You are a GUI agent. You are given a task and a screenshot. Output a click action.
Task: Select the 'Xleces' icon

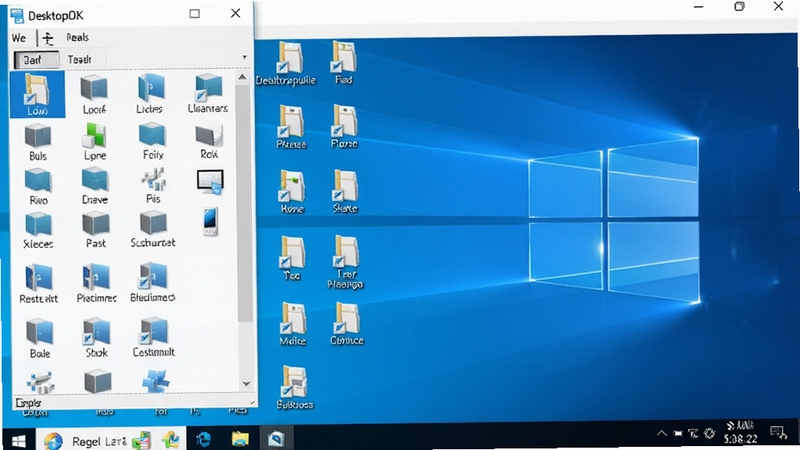click(x=38, y=231)
